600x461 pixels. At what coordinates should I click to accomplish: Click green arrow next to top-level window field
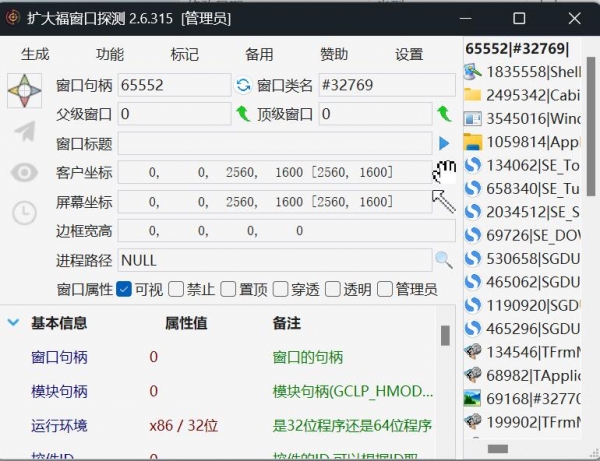coord(444,114)
